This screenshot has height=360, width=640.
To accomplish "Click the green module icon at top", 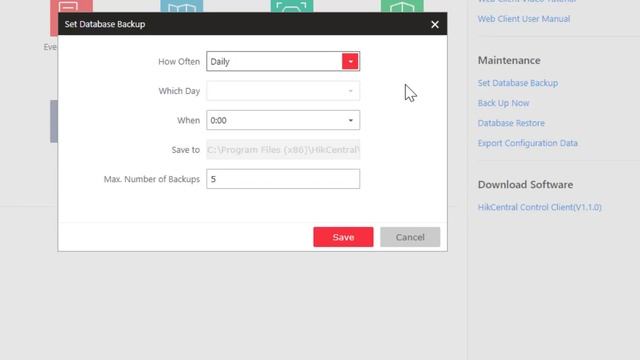I will pyautogui.click(x=402, y=6).
